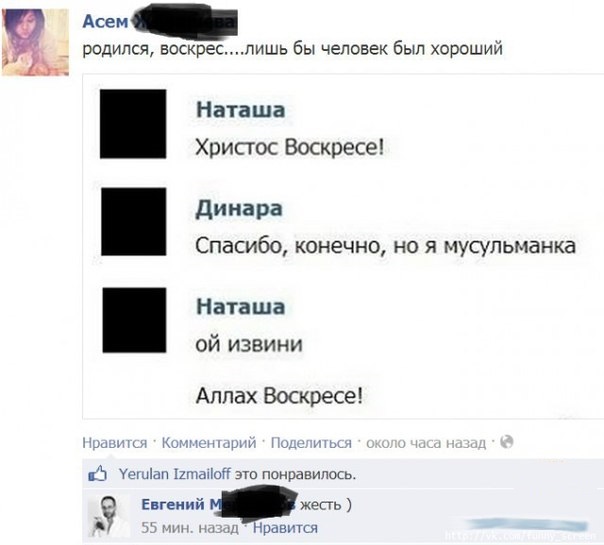Click the Поделиться link
Image resolution: width=604 pixels, height=545 pixels.
point(311,443)
